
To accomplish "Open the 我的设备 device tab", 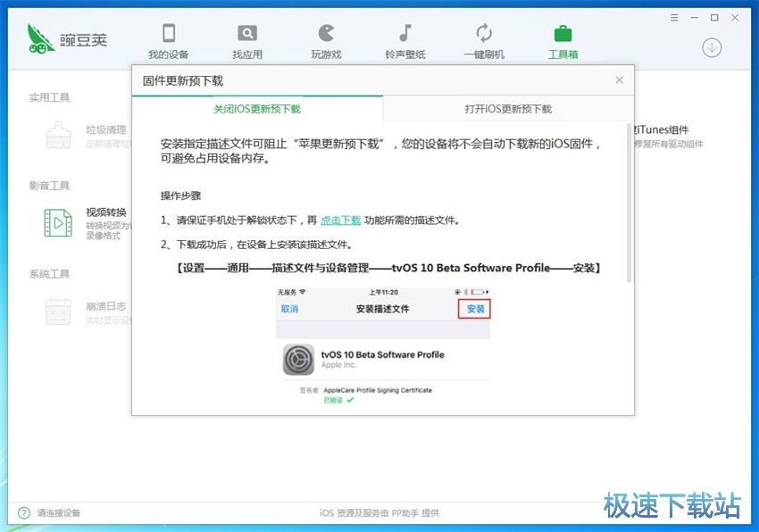I will point(169,42).
